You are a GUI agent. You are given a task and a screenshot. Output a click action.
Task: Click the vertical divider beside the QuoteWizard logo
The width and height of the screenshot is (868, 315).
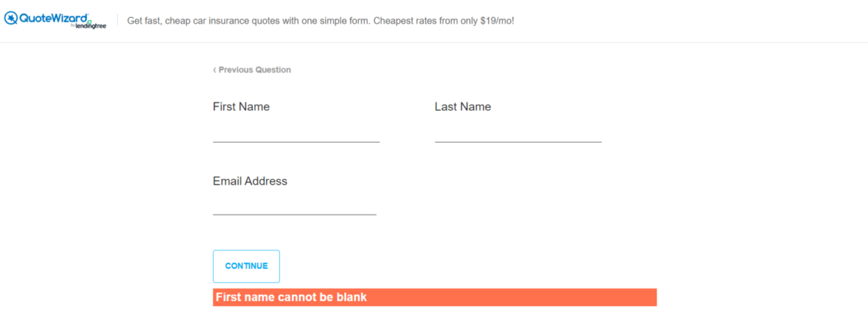point(117,20)
